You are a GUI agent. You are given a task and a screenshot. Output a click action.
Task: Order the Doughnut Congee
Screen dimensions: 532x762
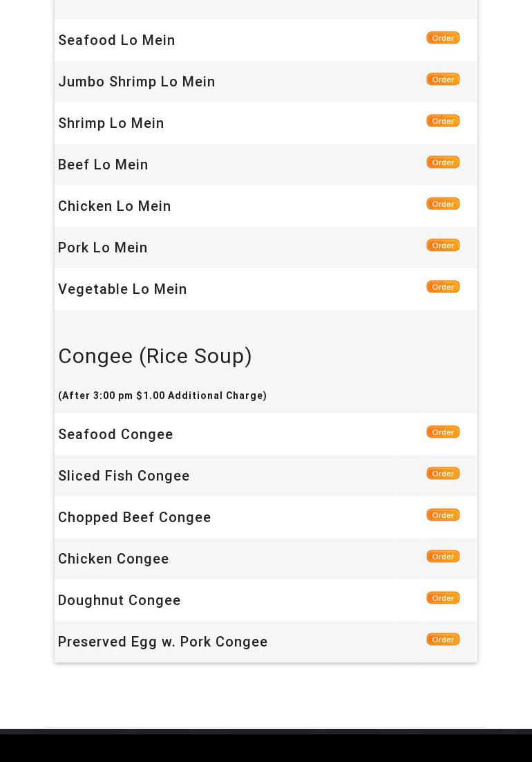pos(443,598)
